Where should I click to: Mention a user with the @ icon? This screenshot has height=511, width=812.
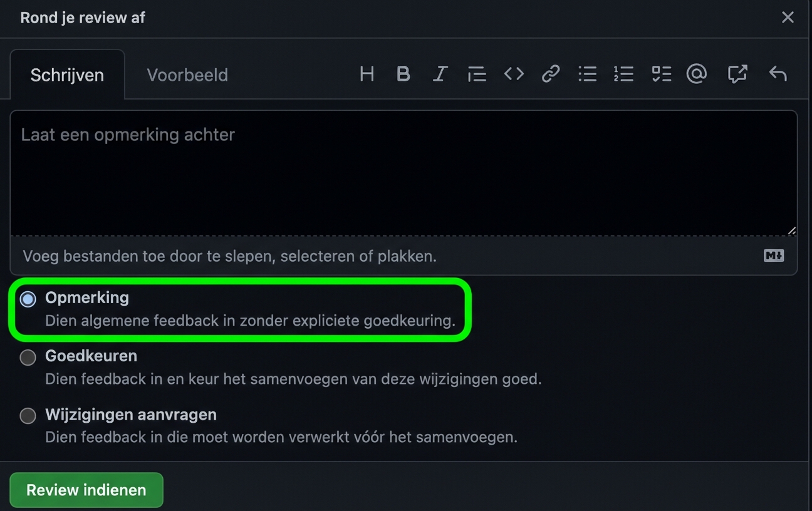pyautogui.click(x=697, y=74)
